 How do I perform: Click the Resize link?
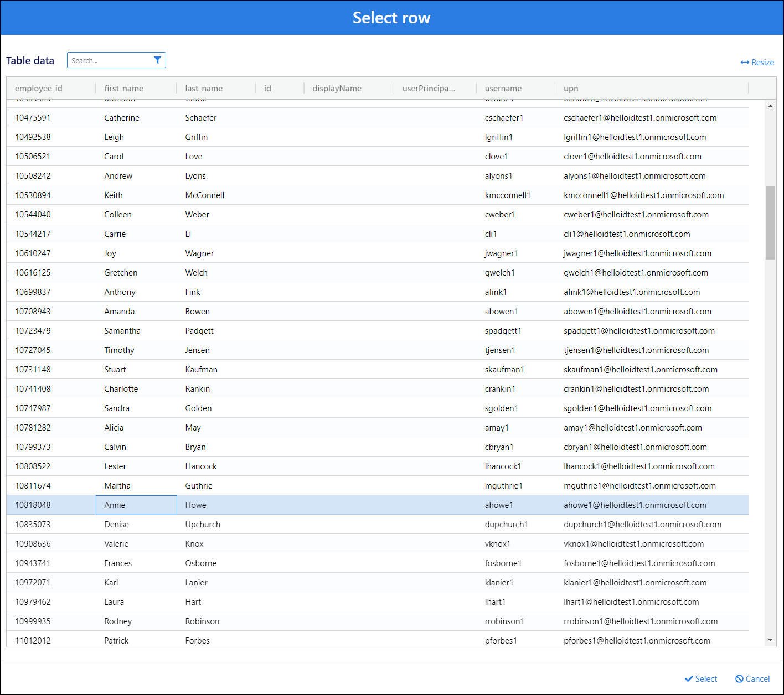pyautogui.click(x=757, y=63)
